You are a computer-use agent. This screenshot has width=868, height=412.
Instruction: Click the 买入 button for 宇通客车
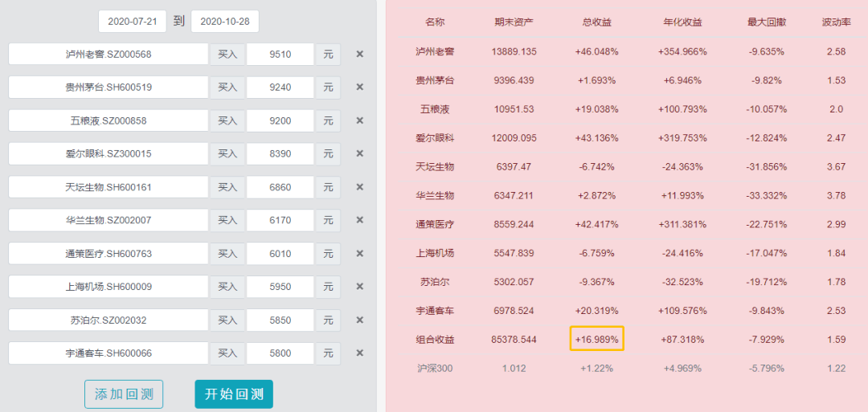pos(227,353)
